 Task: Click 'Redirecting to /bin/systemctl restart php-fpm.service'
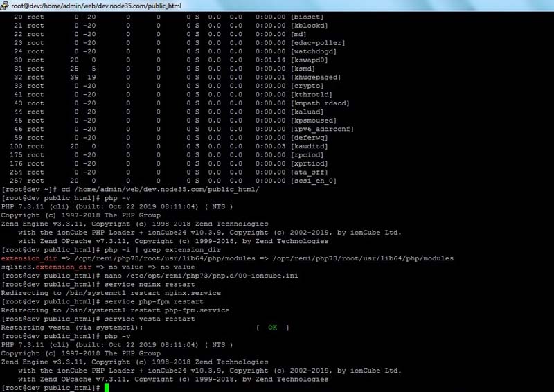[x=115, y=310]
